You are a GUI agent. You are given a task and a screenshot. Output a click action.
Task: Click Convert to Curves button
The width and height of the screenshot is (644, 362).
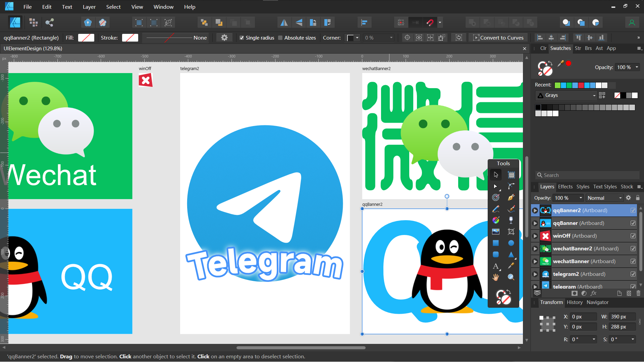tap(498, 38)
